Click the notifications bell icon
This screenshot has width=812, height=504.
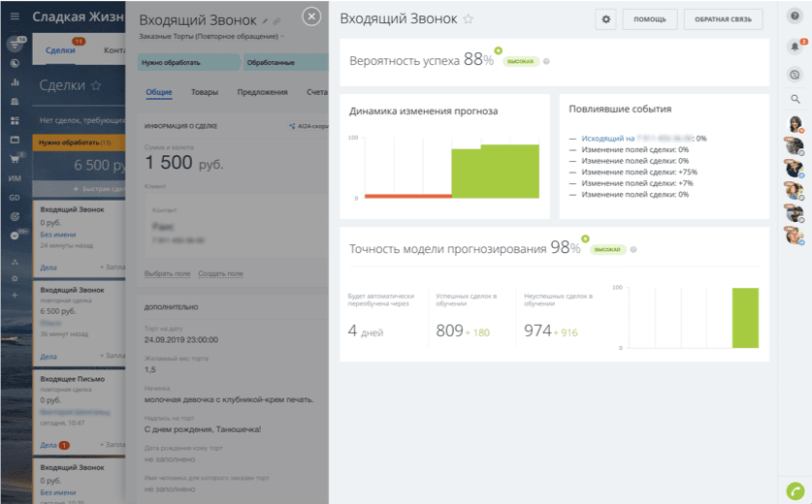point(795,46)
